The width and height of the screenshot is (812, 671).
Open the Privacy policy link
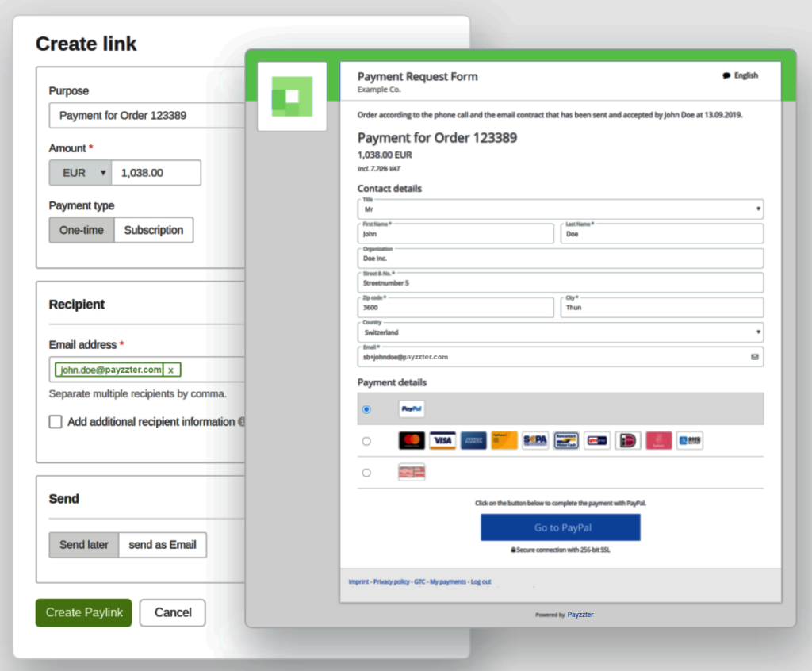coord(391,581)
